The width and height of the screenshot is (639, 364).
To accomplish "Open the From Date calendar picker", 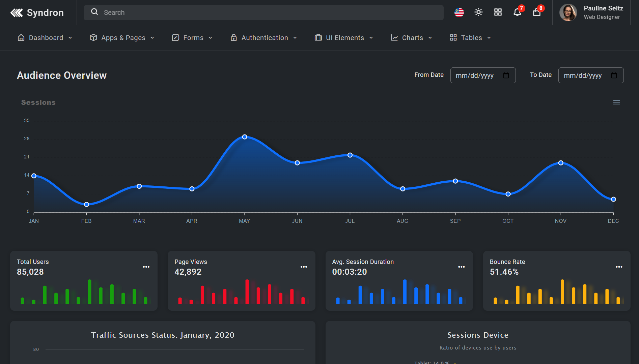I will pos(506,75).
